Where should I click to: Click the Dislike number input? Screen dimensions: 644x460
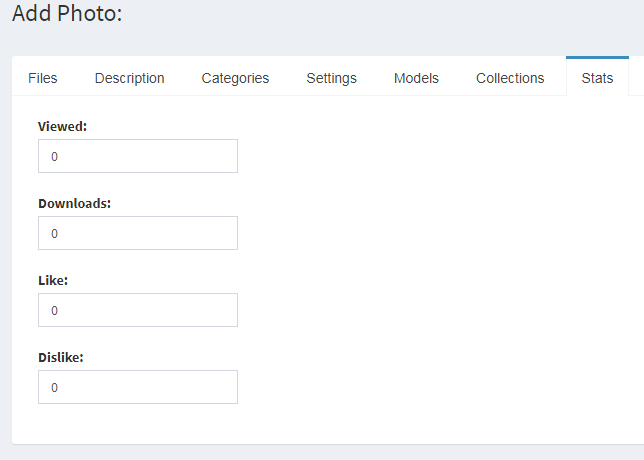pos(138,387)
